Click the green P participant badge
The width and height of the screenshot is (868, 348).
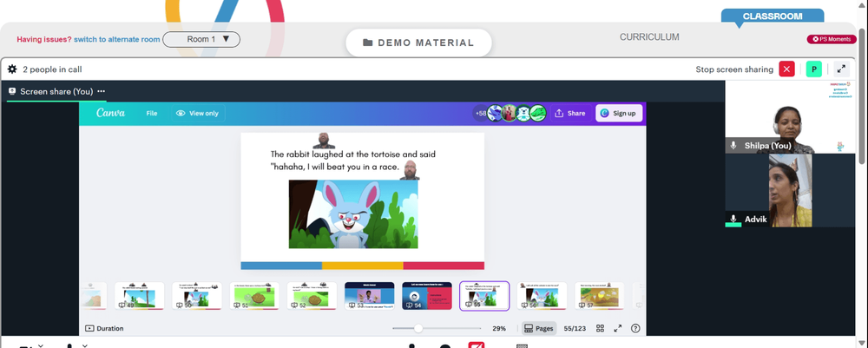pyautogui.click(x=814, y=69)
